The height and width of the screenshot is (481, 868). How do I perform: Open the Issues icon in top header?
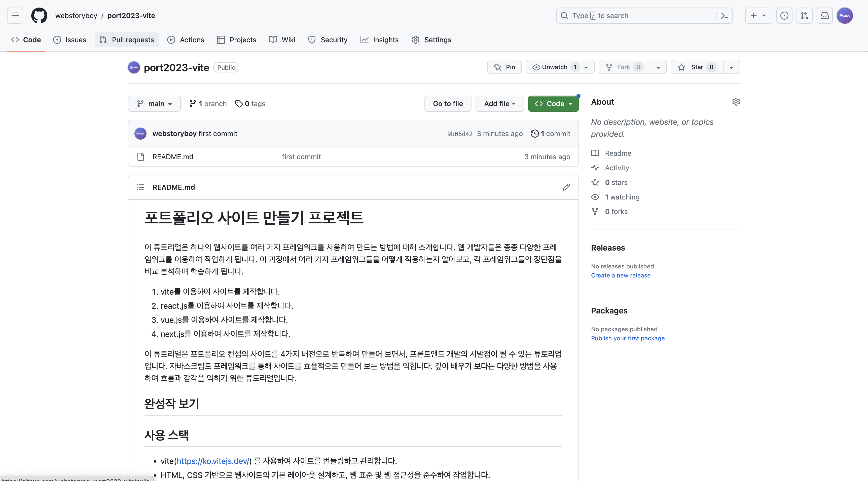784,16
